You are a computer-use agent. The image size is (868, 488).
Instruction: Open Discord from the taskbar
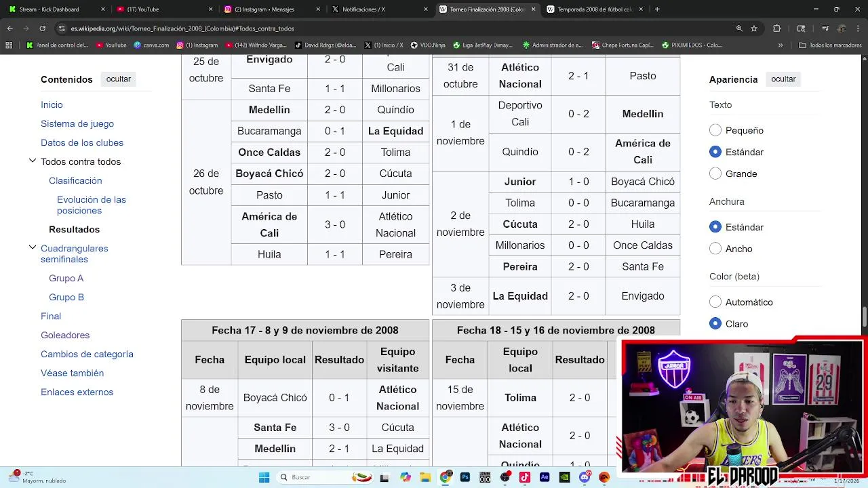click(585, 477)
